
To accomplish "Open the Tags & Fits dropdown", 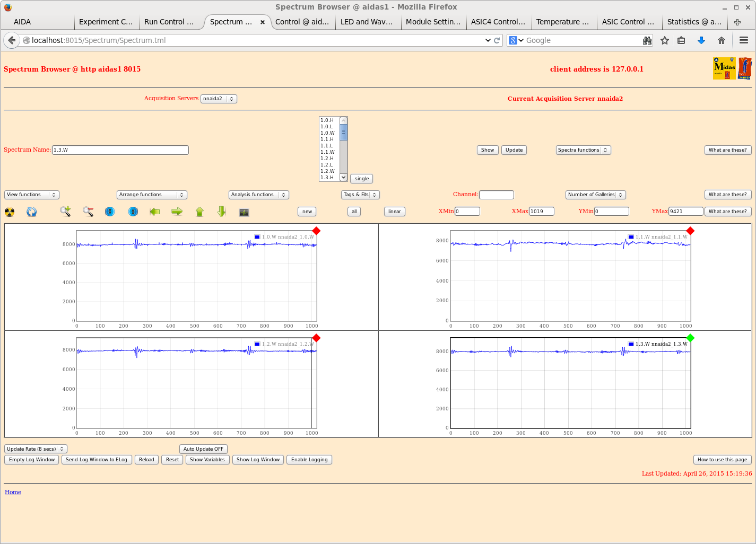I will pos(360,195).
